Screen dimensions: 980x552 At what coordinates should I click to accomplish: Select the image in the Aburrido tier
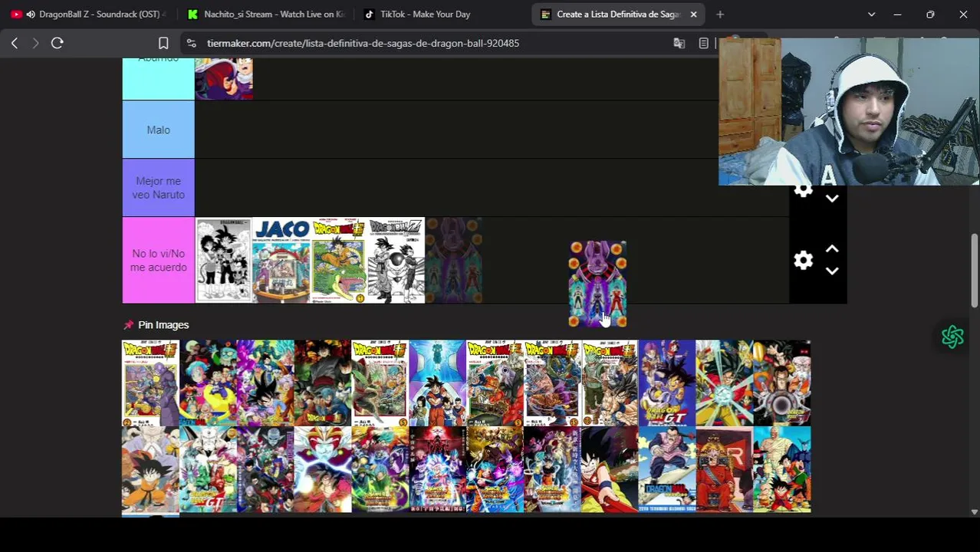coord(224,78)
